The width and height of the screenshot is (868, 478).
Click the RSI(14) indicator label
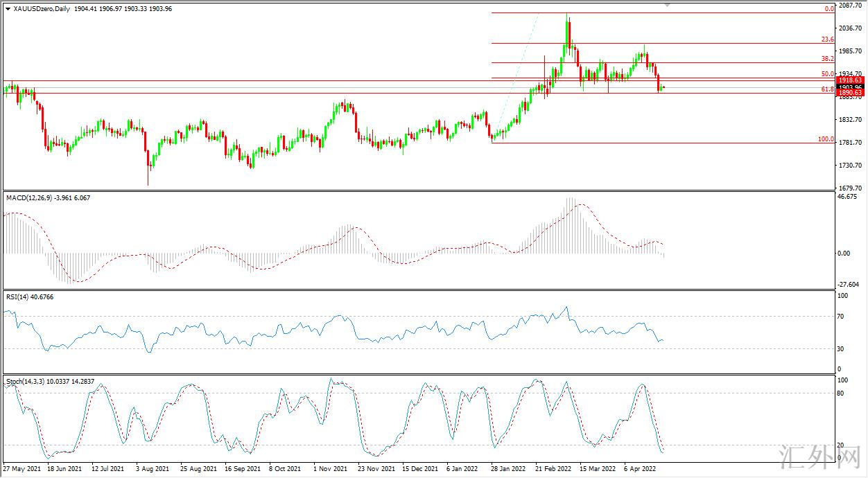click(x=19, y=297)
